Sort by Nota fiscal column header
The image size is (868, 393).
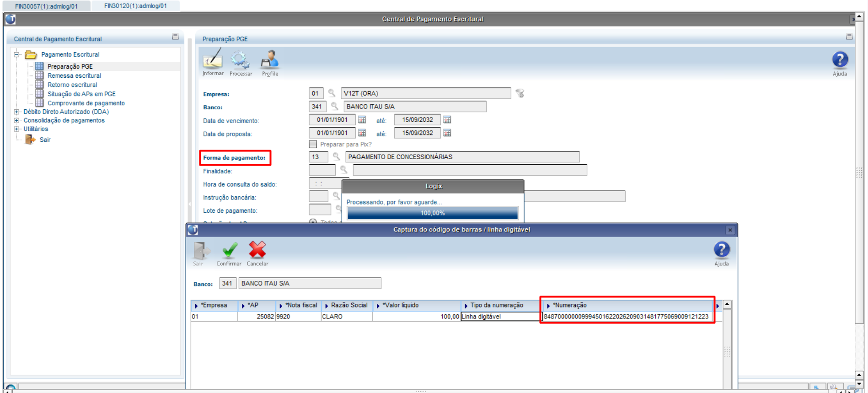click(298, 305)
